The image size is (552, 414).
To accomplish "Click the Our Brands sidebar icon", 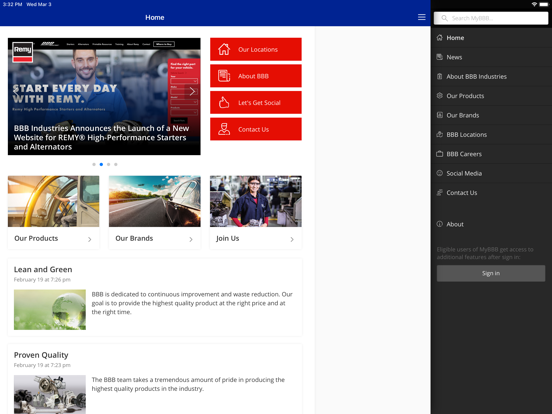I will click(439, 115).
